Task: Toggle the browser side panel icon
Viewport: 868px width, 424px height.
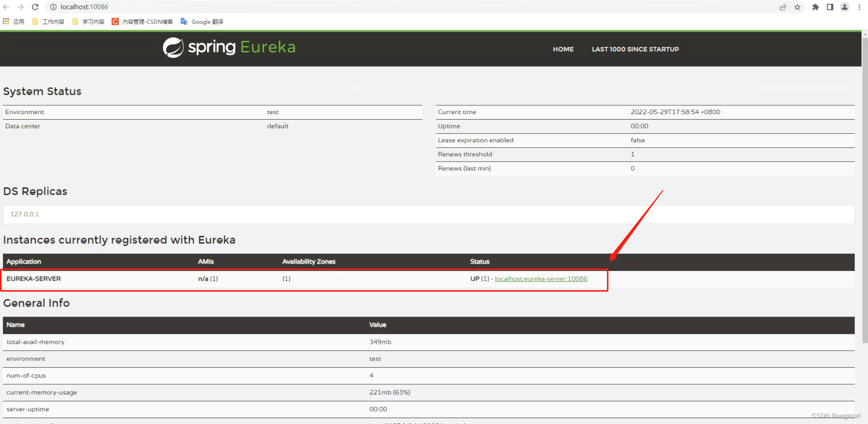Action: coord(830,7)
